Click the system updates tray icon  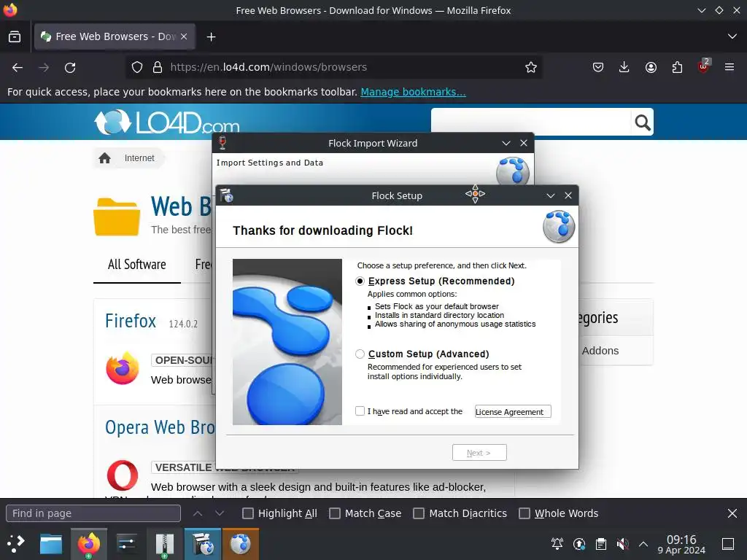(x=578, y=544)
